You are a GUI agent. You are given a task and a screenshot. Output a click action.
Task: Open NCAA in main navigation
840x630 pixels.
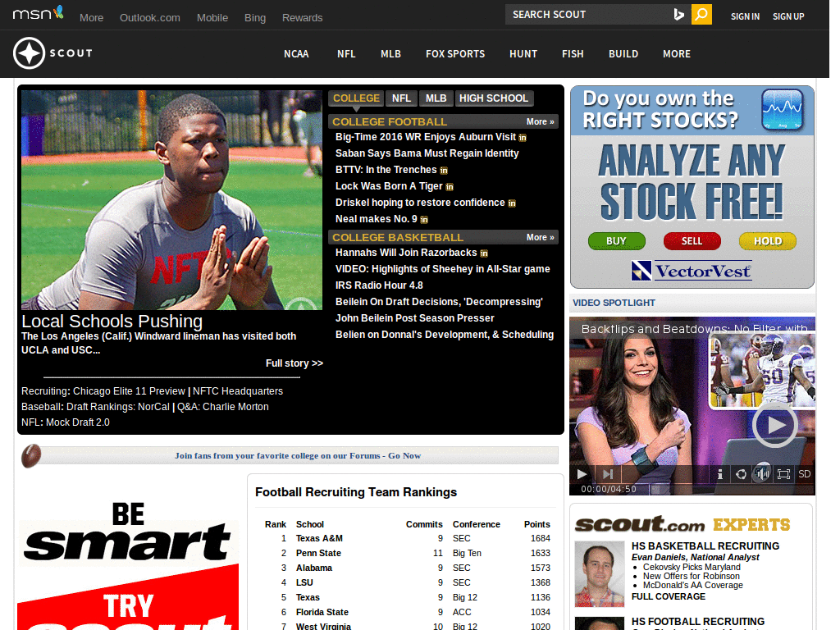(296, 54)
